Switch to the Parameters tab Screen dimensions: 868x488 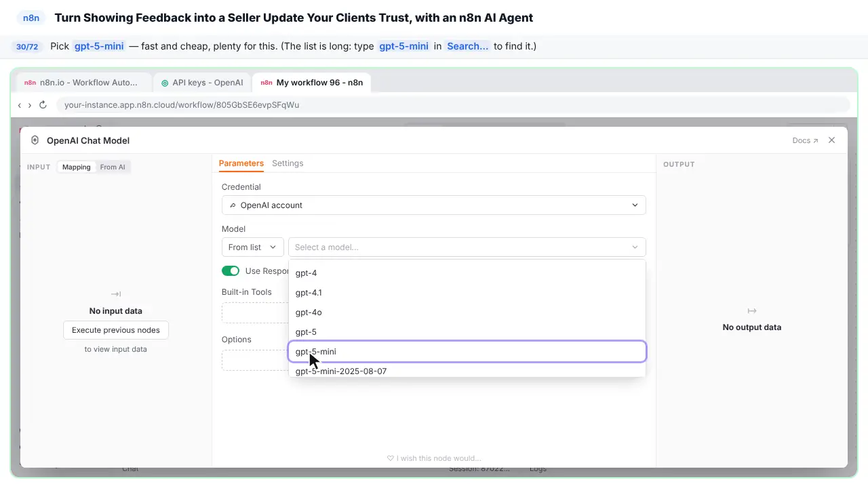241,163
